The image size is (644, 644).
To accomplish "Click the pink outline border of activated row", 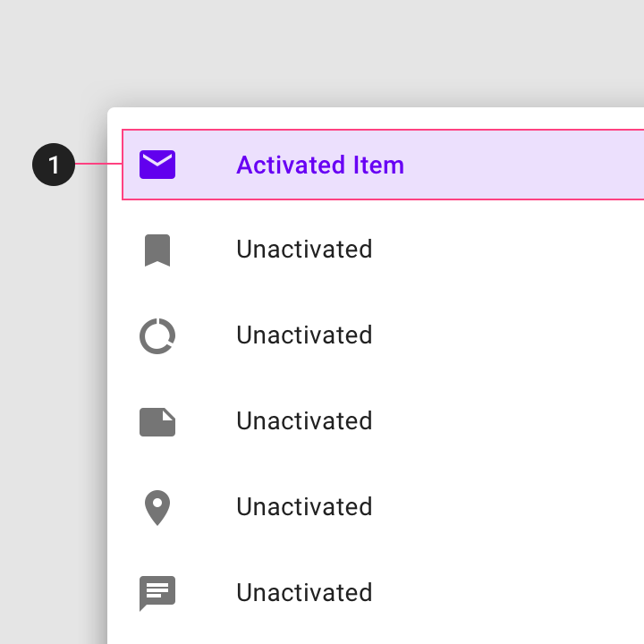I will [x=383, y=130].
